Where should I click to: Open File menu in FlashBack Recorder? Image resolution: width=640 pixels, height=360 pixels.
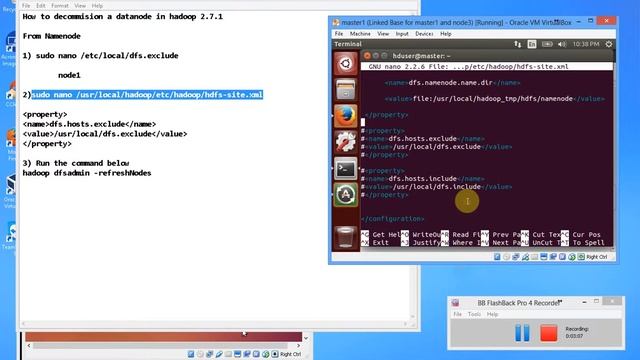click(x=458, y=314)
